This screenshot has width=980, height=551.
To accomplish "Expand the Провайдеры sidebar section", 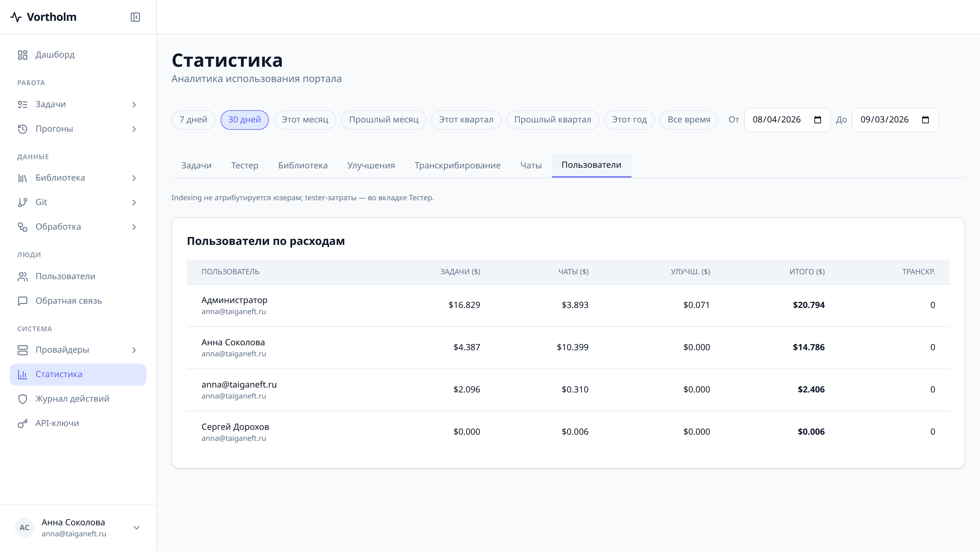I will (134, 350).
